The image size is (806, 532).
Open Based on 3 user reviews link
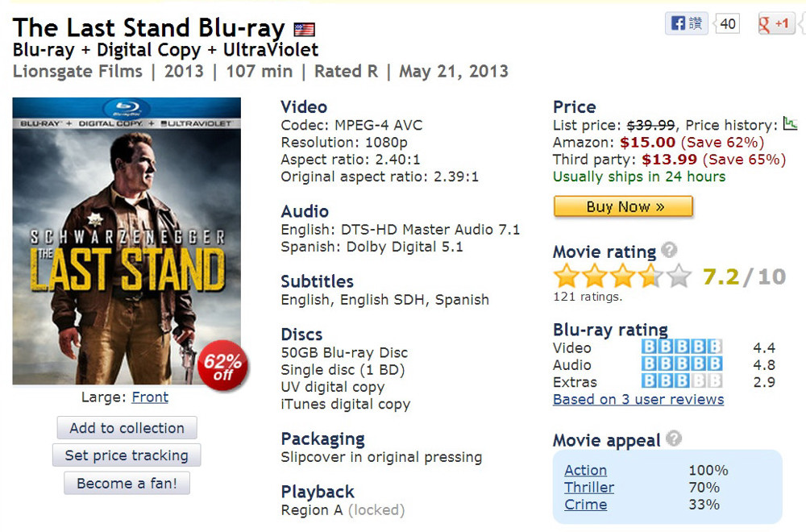[638, 399]
